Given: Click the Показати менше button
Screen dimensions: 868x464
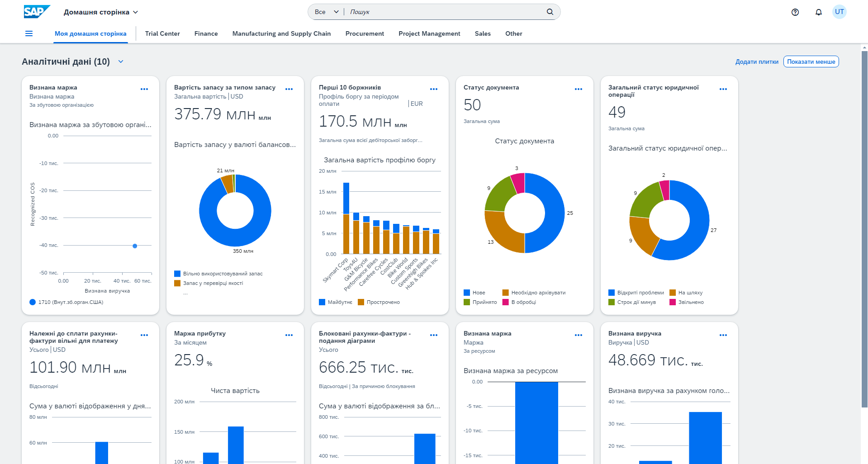Looking at the screenshot, I should (x=811, y=62).
